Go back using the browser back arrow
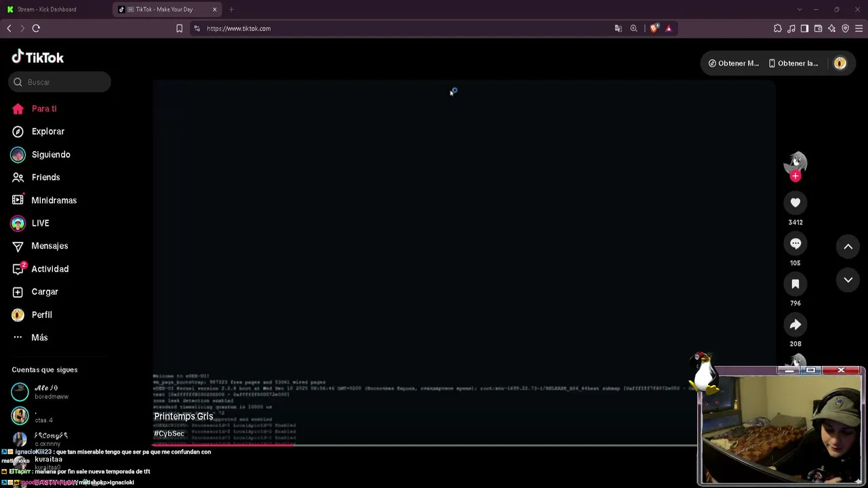This screenshot has width=868, height=488. pyautogui.click(x=9, y=28)
